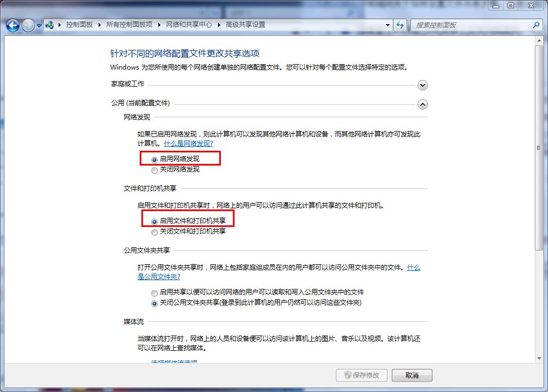
Task: Click the network icon at the address bar start
Action: (49, 25)
